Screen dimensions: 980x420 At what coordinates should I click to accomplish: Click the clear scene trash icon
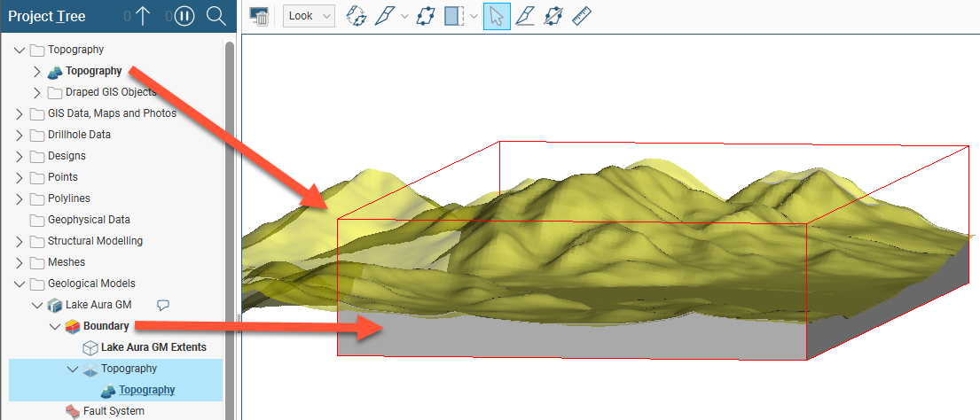click(x=260, y=16)
